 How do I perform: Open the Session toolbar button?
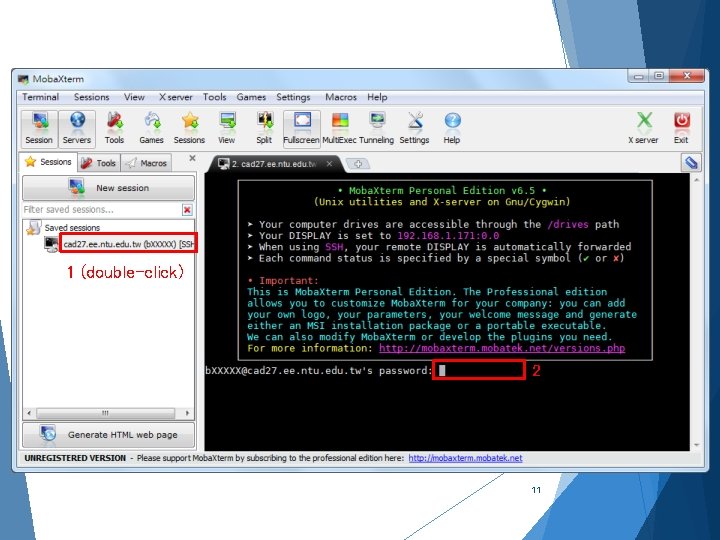point(39,129)
